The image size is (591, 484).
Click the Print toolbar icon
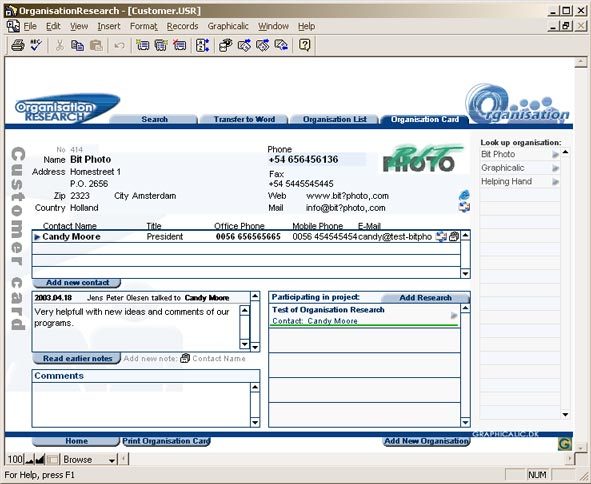point(18,46)
